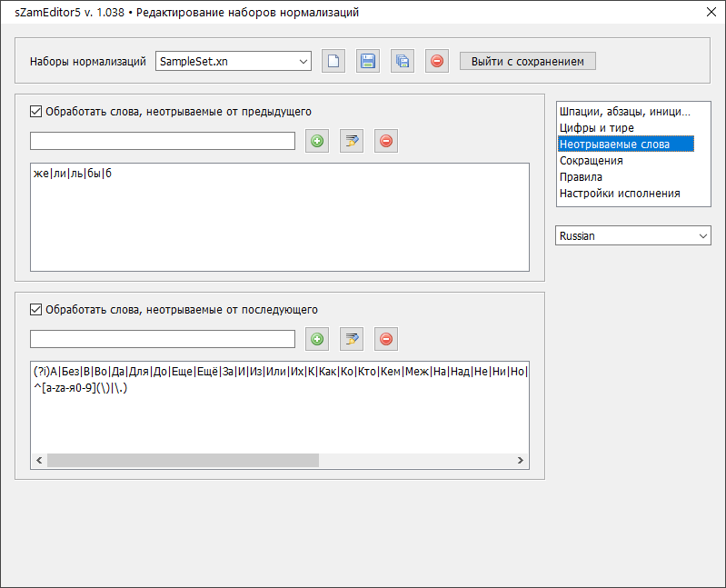Toggle 'Обработать слова, неотрываемые от последующего' checkbox
The image size is (726, 588).
coord(36,310)
